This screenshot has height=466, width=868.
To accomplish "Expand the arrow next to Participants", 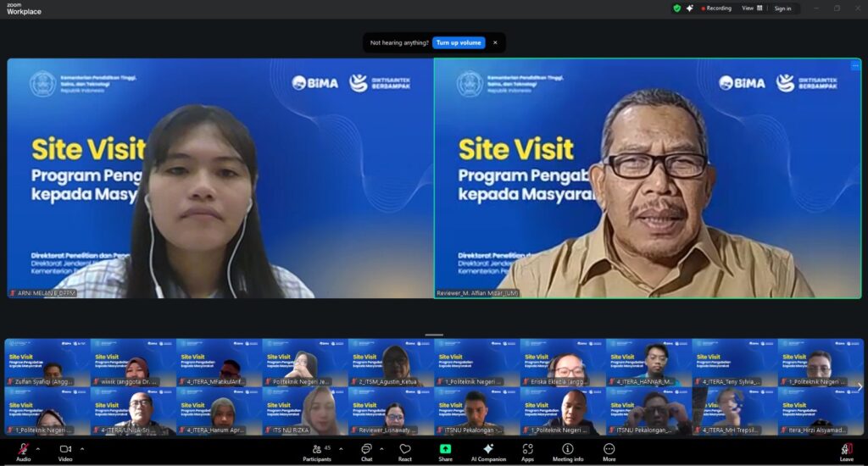I will click(341, 449).
